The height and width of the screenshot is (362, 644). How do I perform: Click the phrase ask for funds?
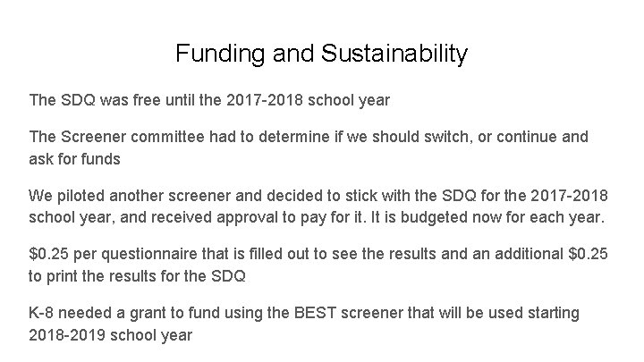tap(74, 159)
